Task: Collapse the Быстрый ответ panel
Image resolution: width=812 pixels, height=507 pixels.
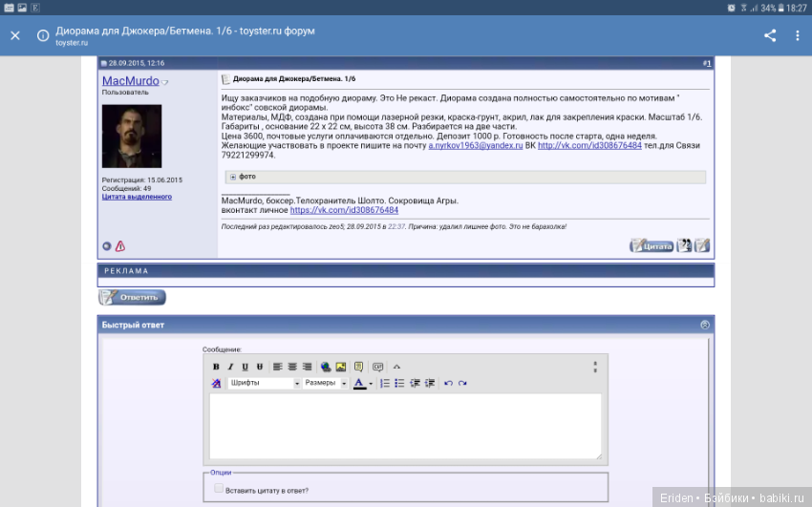Action: (705, 325)
